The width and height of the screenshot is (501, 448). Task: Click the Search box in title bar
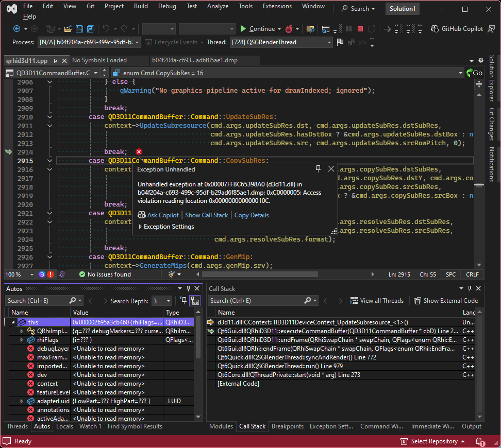click(x=358, y=9)
